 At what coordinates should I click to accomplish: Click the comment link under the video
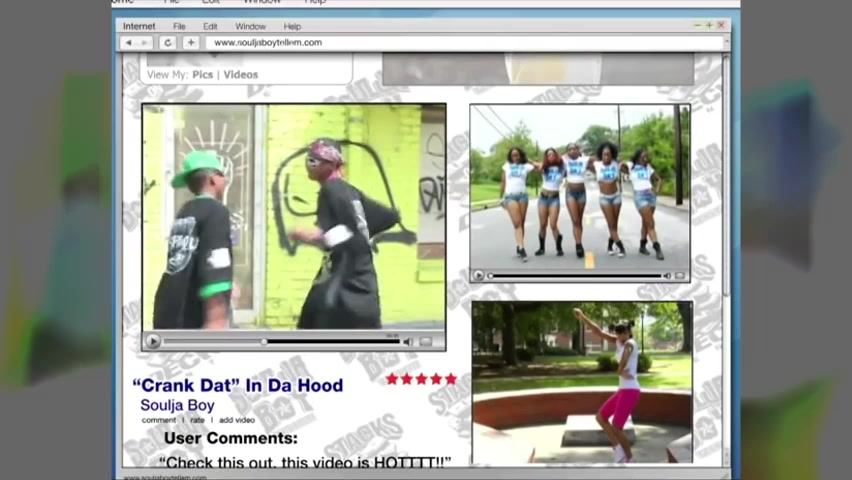tap(159, 420)
